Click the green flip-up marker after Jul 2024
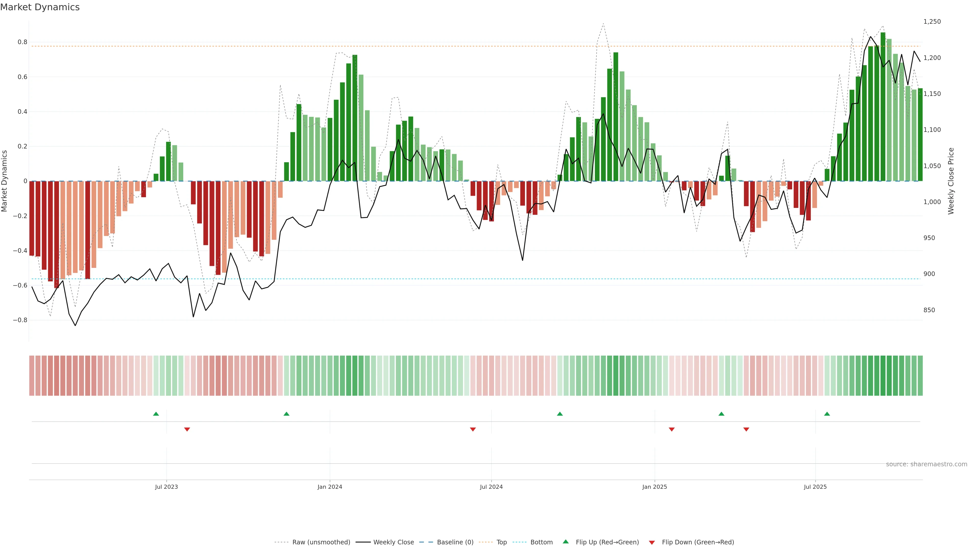Screen dimensions: 980x551 (560, 414)
